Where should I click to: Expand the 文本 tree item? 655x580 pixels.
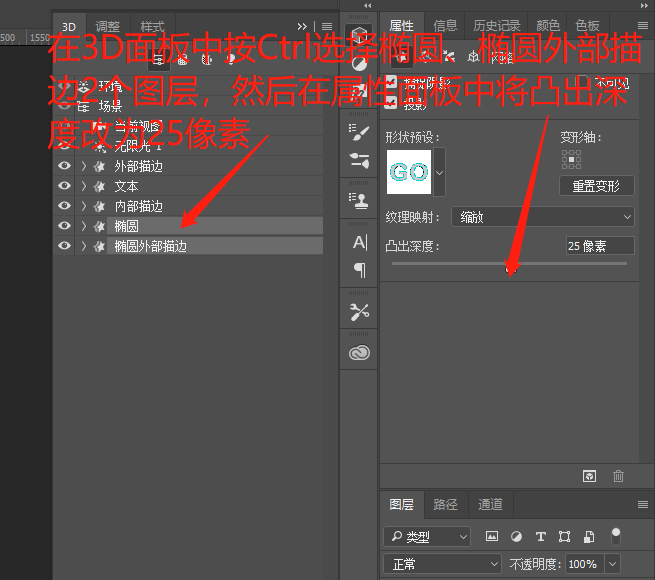pos(84,186)
